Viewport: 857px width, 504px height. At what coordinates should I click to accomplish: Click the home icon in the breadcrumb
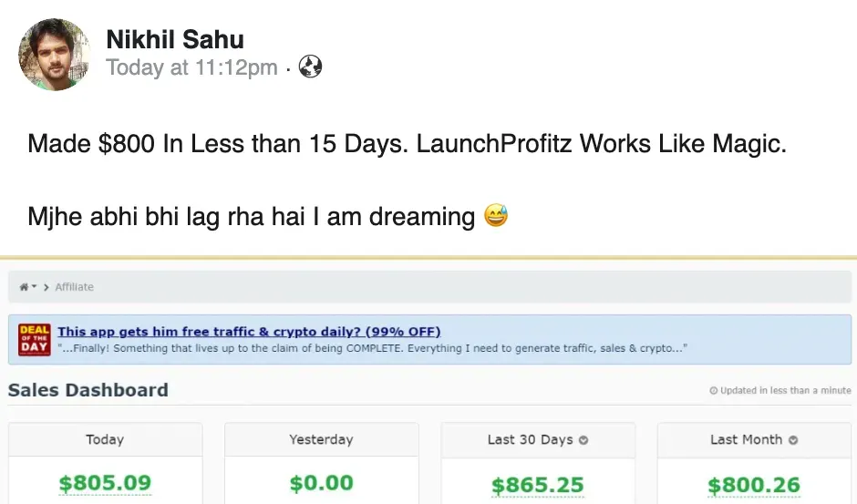pyautogui.click(x=25, y=287)
